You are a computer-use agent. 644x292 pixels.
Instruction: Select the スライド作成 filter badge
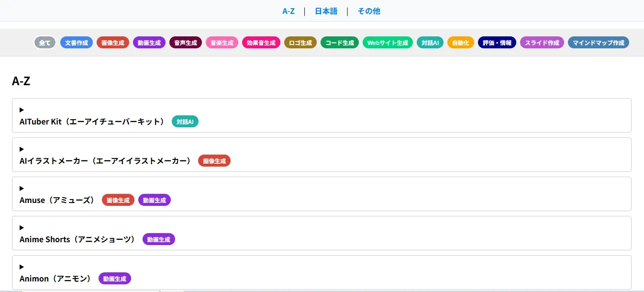click(542, 42)
